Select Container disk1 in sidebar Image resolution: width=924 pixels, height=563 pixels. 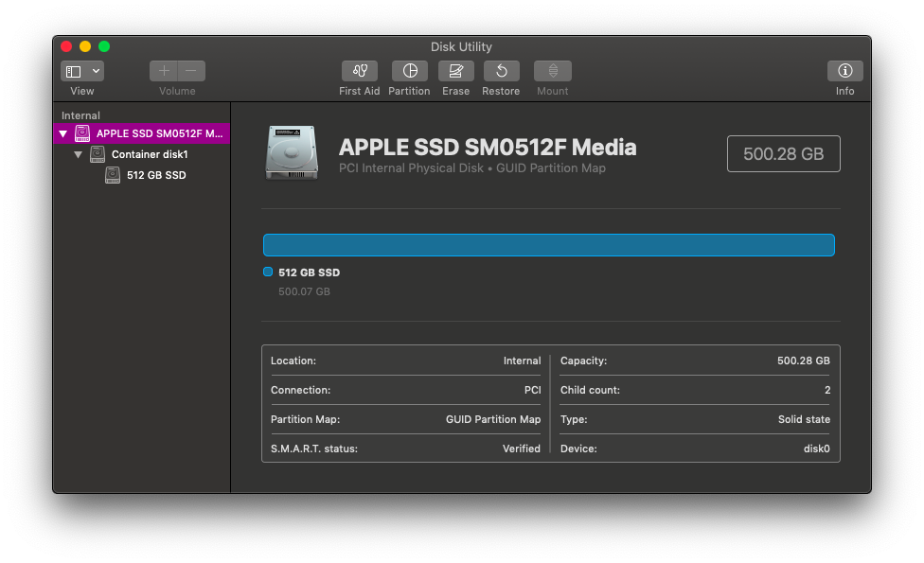pos(142,154)
